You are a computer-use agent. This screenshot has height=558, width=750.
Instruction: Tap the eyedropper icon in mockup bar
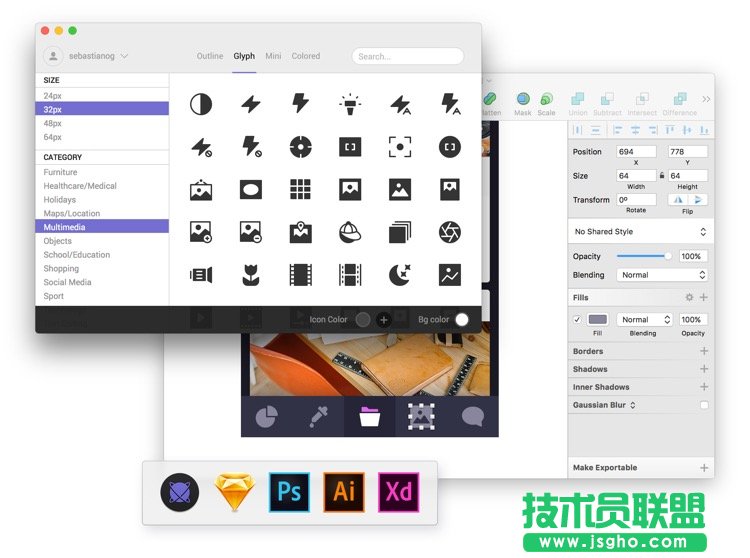point(319,416)
